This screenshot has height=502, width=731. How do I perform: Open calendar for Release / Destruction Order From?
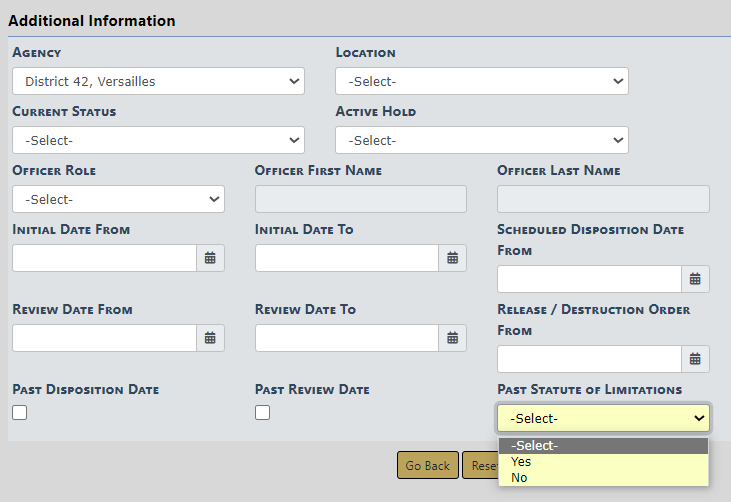click(x=695, y=359)
